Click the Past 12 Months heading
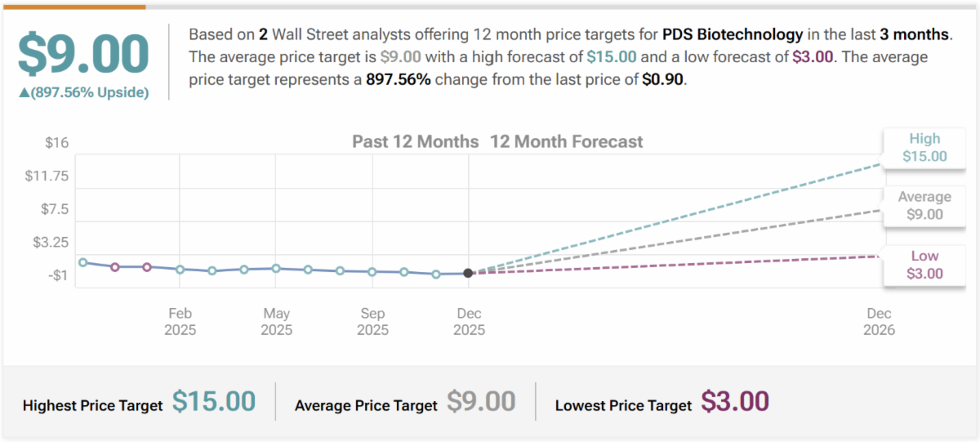Screen dimensions: 980x442 pos(415,141)
